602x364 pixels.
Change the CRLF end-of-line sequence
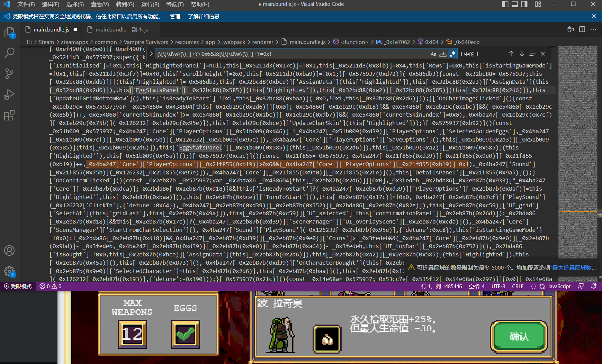tap(518, 286)
